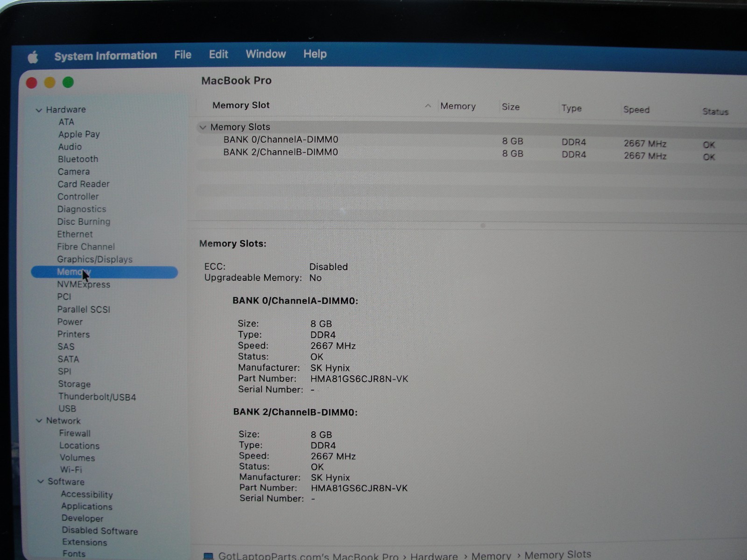This screenshot has width=747, height=560.
Task: Select Graphics/Displays in the sidebar
Action: 95,259
